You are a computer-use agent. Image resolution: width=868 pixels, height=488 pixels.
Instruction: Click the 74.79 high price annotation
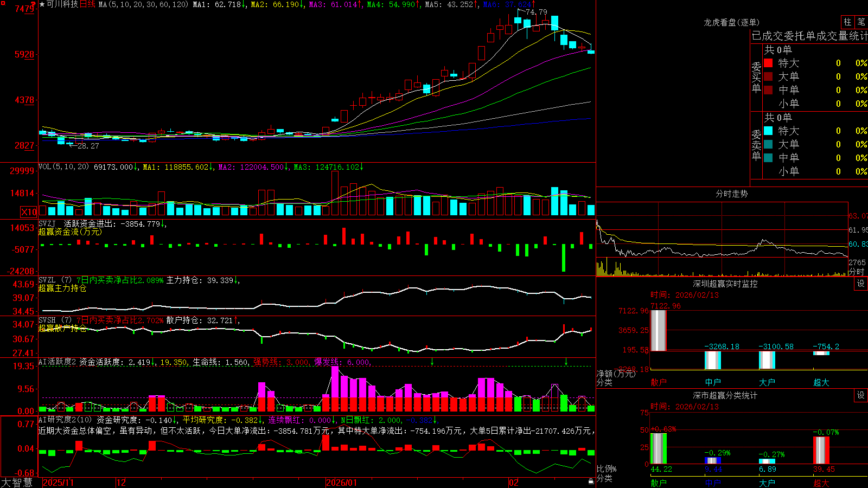(537, 12)
